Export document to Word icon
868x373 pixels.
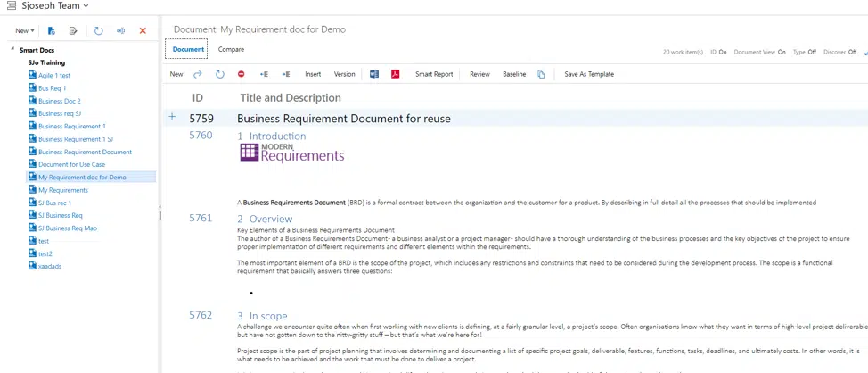tap(374, 74)
